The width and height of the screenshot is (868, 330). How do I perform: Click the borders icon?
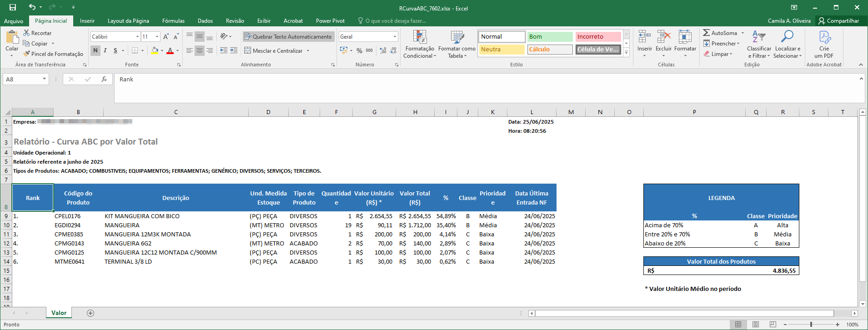(135, 50)
